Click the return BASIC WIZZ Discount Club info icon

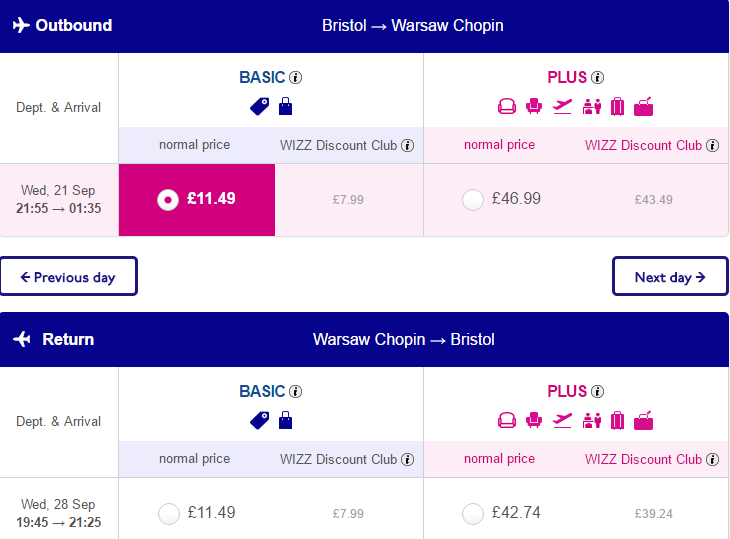coord(407,459)
